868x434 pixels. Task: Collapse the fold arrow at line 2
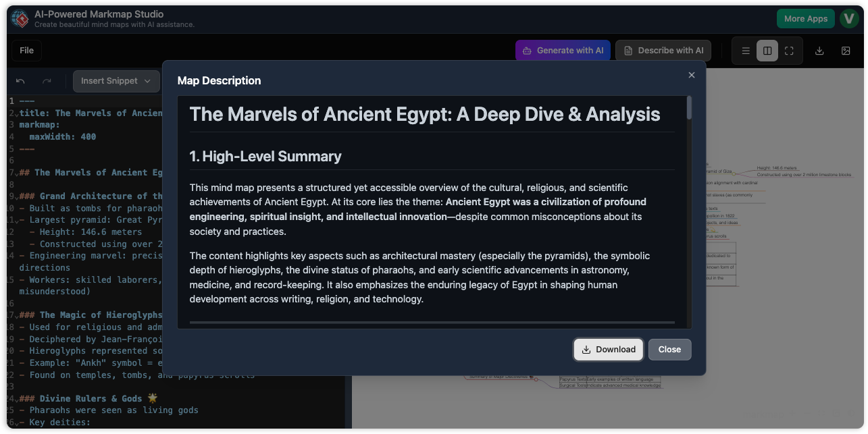coord(16,113)
